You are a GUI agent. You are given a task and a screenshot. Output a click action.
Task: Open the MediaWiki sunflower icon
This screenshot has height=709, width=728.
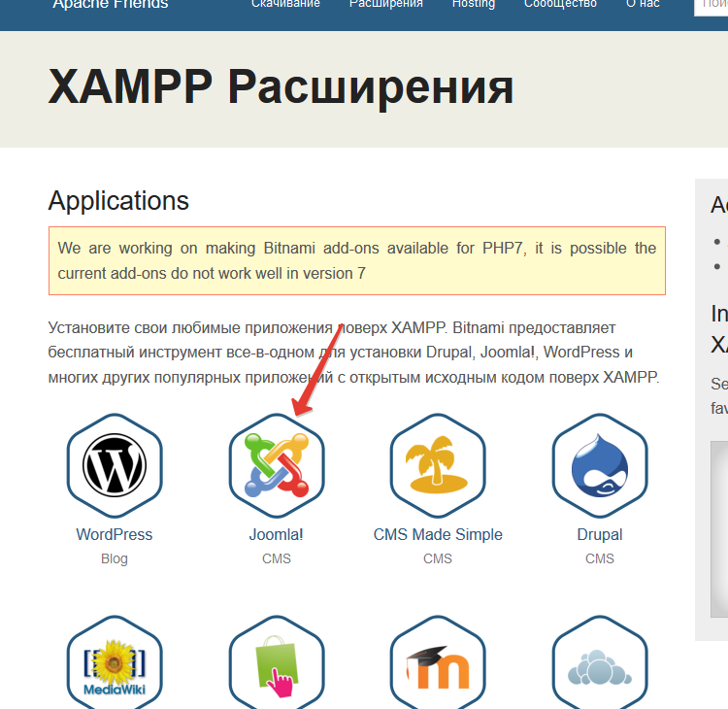tap(115, 663)
